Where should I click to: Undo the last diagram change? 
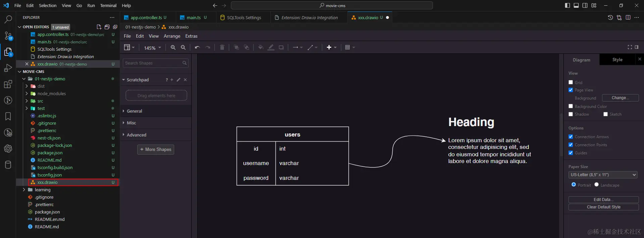click(x=197, y=47)
